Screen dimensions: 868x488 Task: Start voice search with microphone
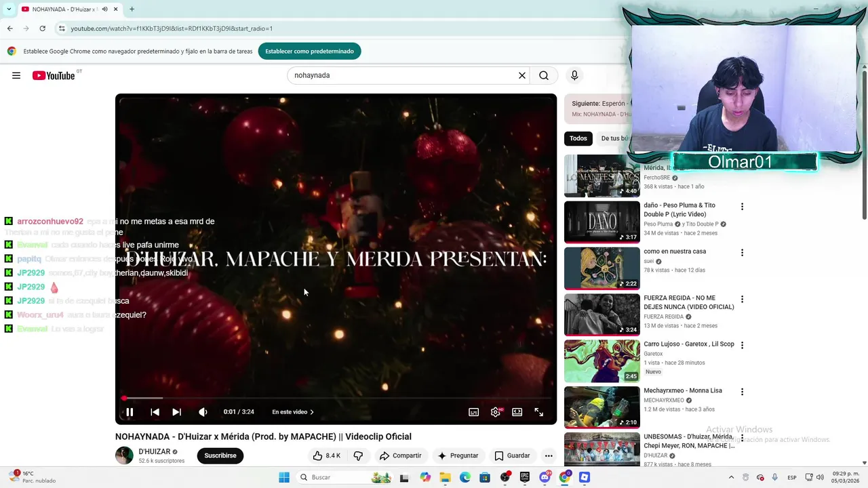tap(574, 75)
